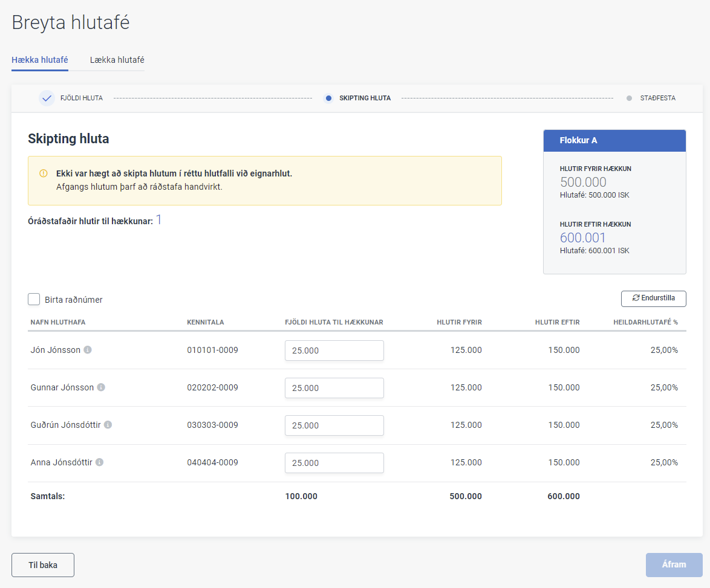Click the Nafn hluthafa column header
The width and height of the screenshot is (710, 588).
coord(58,322)
